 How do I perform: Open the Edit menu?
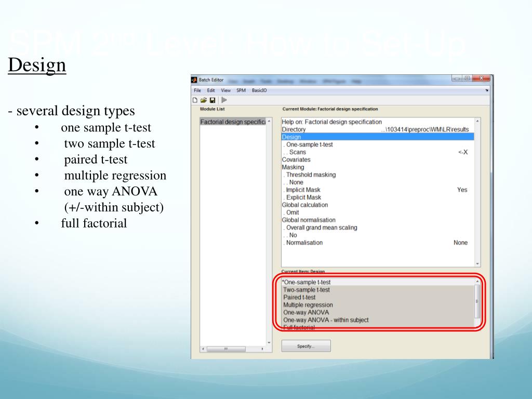pyautogui.click(x=211, y=90)
